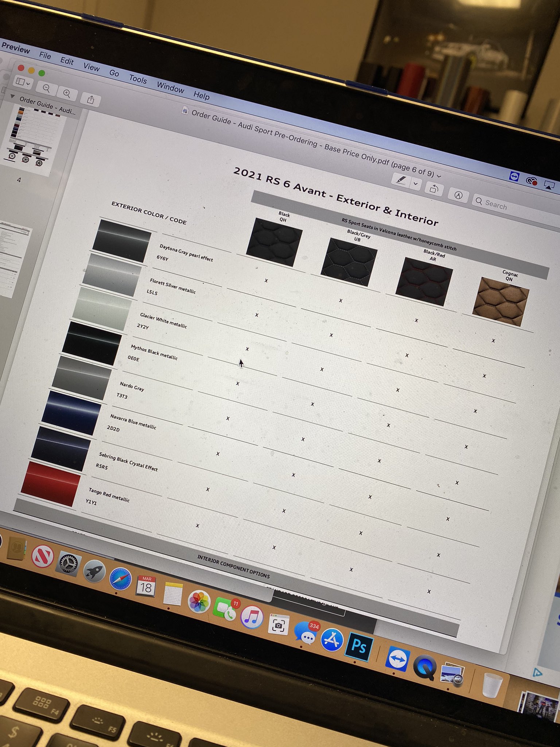Open Calendar showing MAR 18 in Dock
Viewport: 560px width, 747px height.
(146, 586)
